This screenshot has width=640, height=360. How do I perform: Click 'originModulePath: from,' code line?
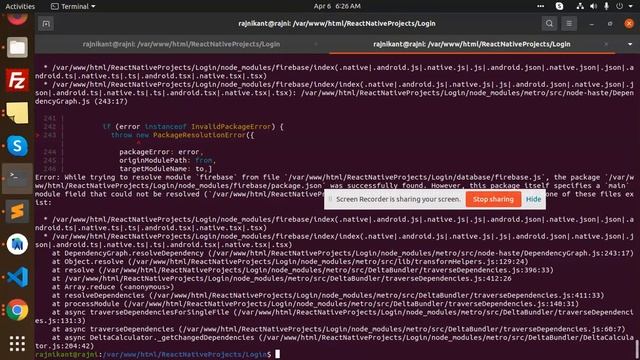(x=167, y=160)
